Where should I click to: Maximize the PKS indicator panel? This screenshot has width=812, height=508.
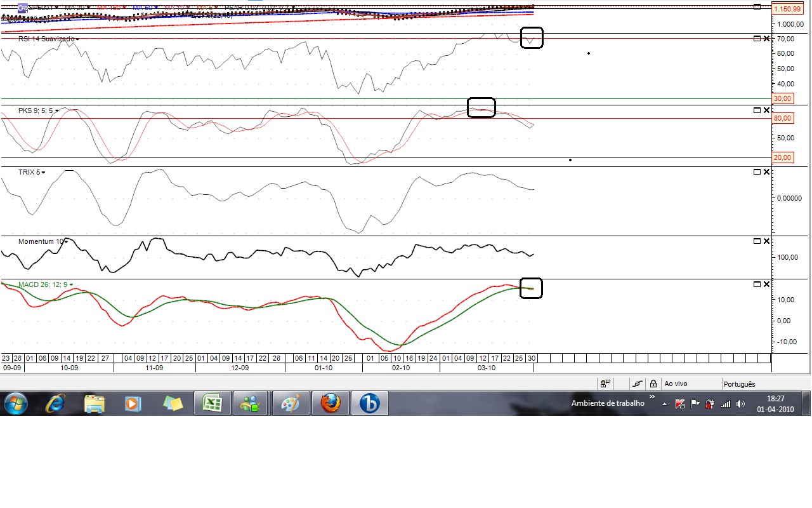[x=757, y=110]
